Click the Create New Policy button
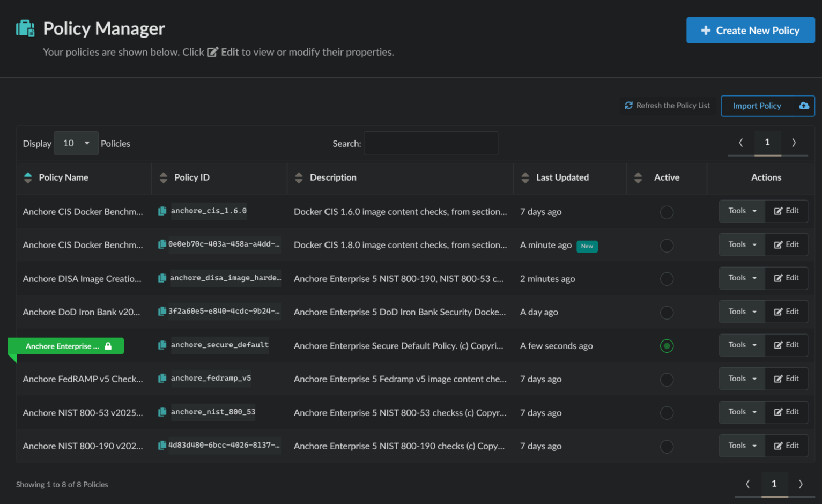 pyautogui.click(x=750, y=31)
